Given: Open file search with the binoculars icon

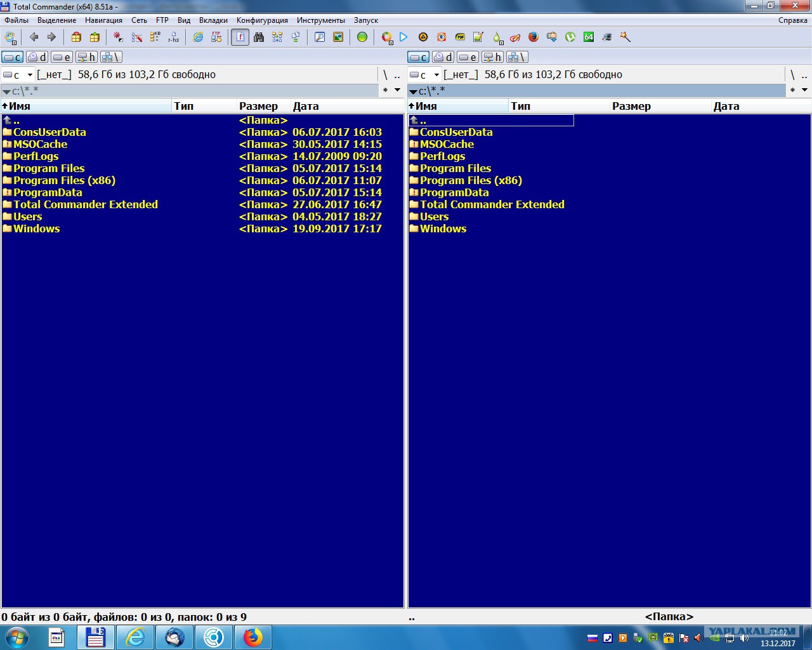Looking at the screenshot, I should click(259, 37).
